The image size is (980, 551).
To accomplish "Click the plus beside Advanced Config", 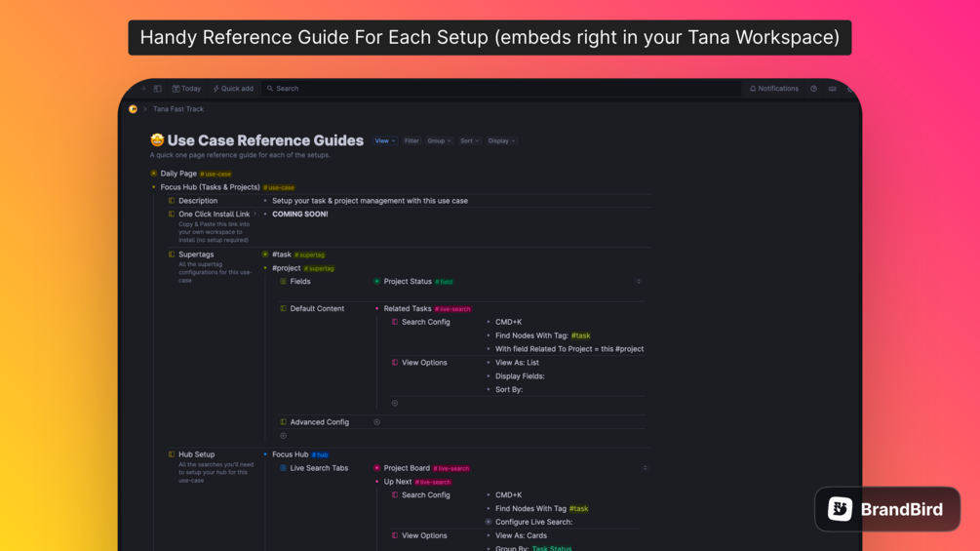I will pos(377,422).
